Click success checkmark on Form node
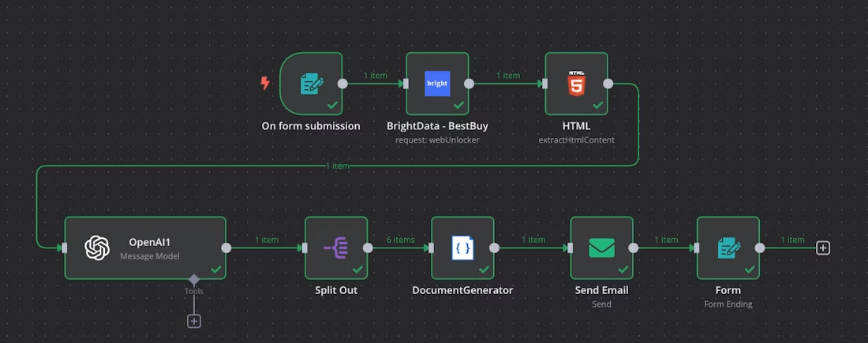This screenshot has width=868, height=343. 750,270
